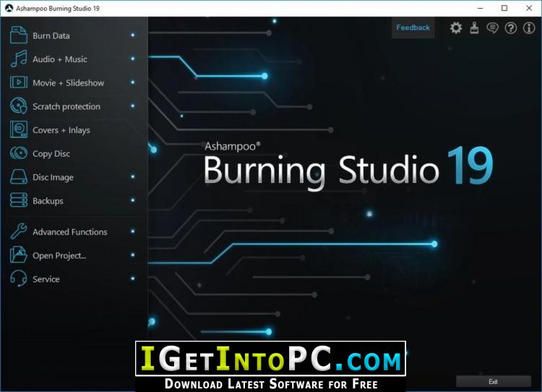The image size is (542, 392).
Task: Click the Exit button
Action: click(494, 382)
